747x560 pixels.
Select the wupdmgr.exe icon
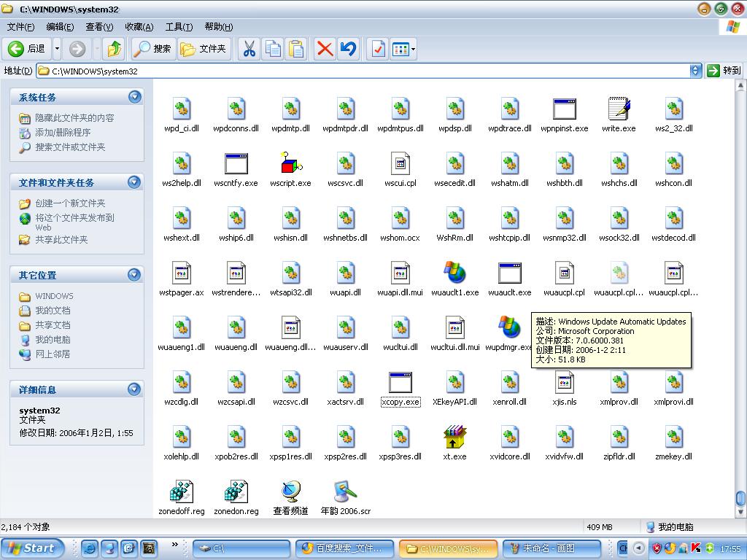click(x=509, y=327)
